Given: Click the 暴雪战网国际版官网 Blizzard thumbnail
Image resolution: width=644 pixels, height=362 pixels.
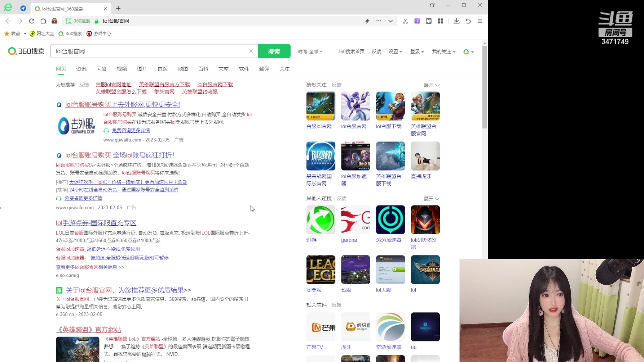Looking at the screenshot, I should (321, 156).
